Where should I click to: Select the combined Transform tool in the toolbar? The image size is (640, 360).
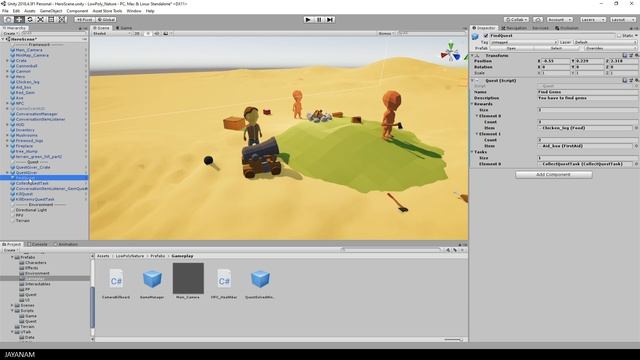click(61, 20)
